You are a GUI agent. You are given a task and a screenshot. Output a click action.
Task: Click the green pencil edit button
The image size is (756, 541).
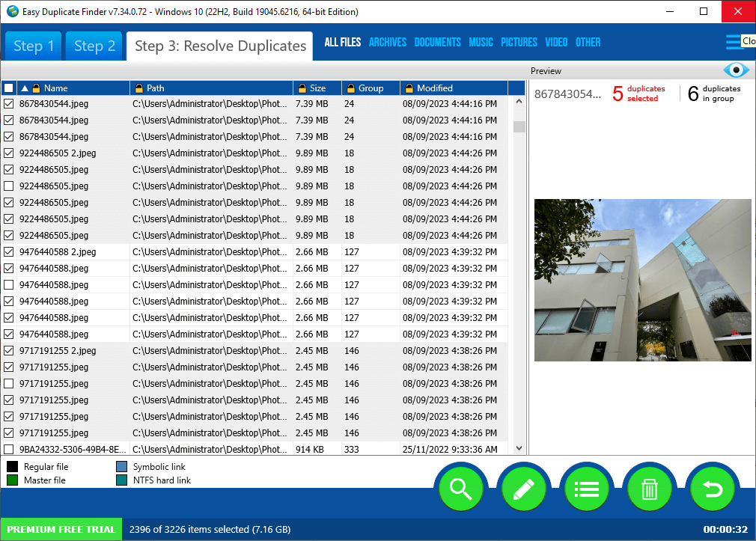[x=523, y=489]
